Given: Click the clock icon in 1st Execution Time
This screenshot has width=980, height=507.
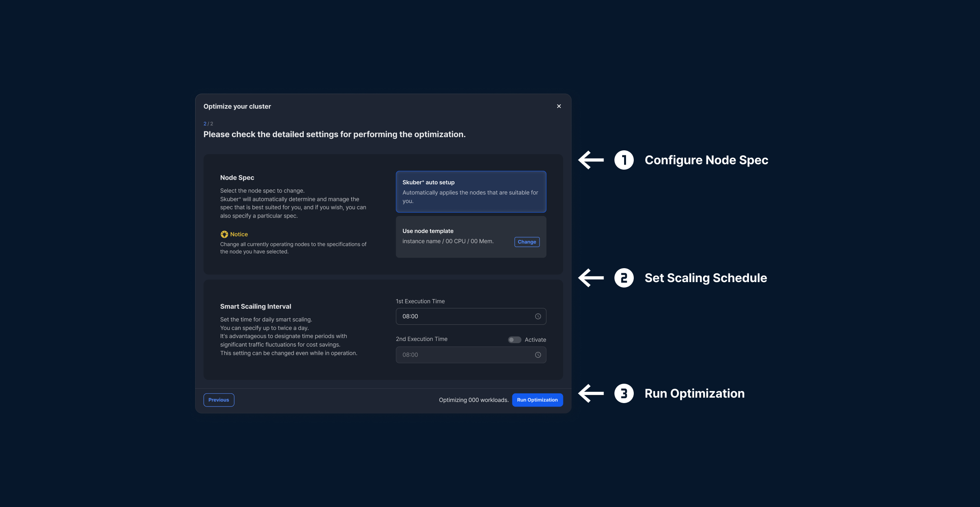Looking at the screenshot, I should point(538,316).
